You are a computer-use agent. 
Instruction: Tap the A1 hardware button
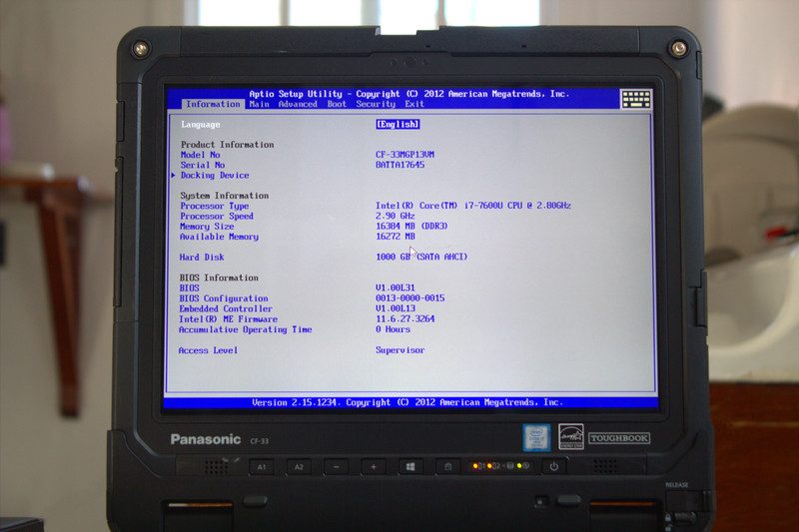tap(262, 467)
